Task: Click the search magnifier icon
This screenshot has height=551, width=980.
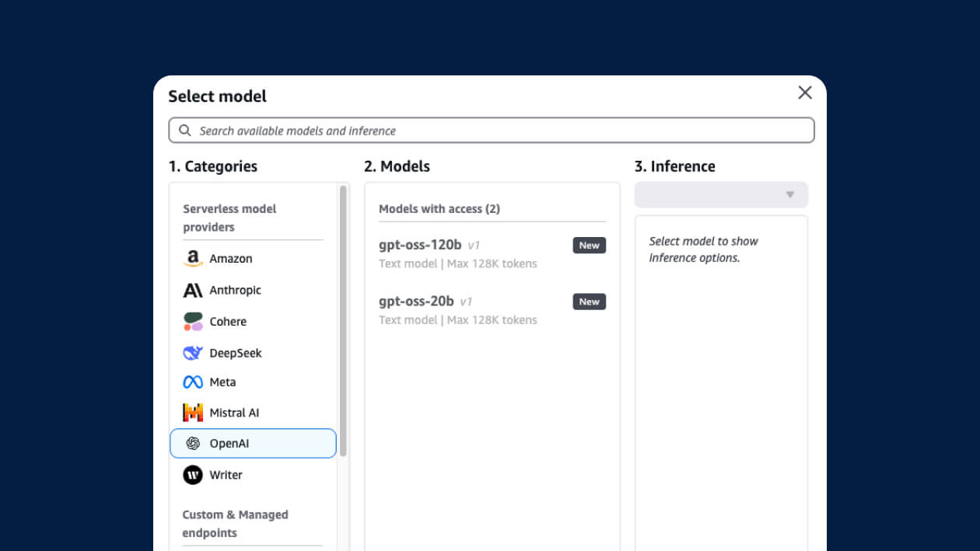Action: [x=185, y=131]
